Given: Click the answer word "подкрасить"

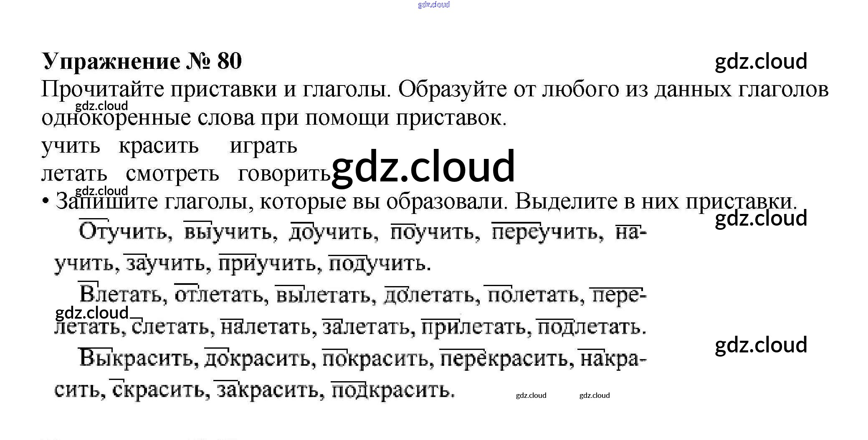Looking at the screenshot, I should point(392,390).
